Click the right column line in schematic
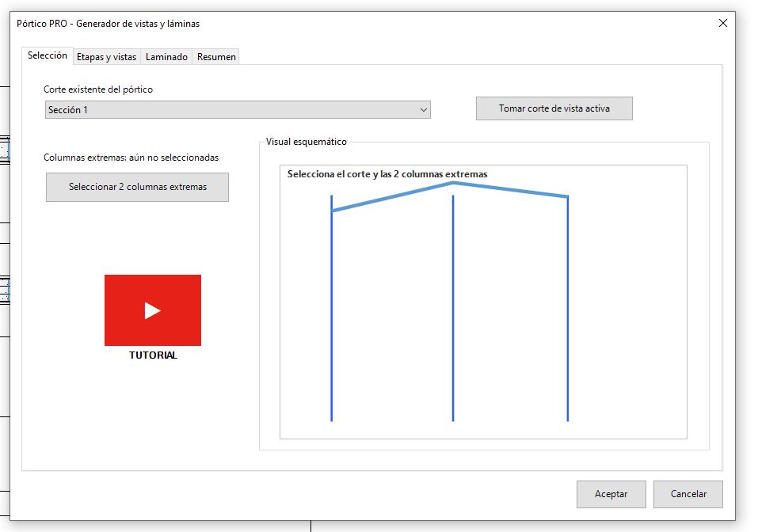 click(x=568, y=308)
